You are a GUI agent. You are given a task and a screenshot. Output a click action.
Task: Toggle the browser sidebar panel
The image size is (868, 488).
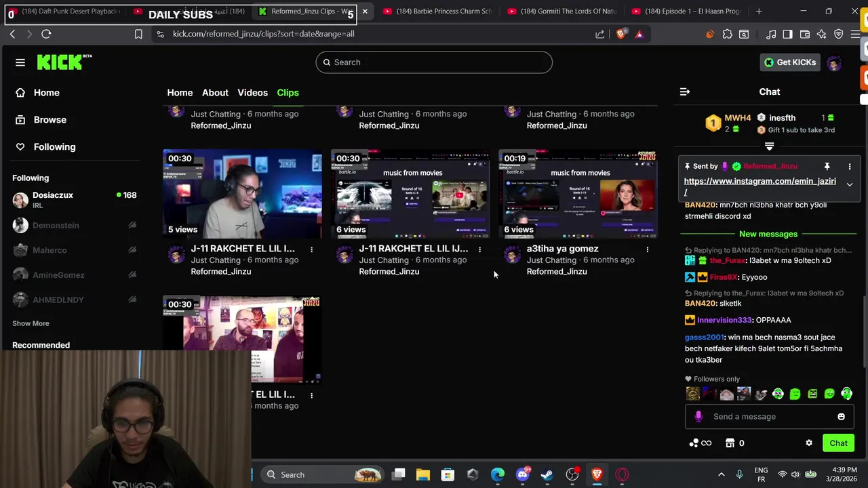(x=787, y=34)
